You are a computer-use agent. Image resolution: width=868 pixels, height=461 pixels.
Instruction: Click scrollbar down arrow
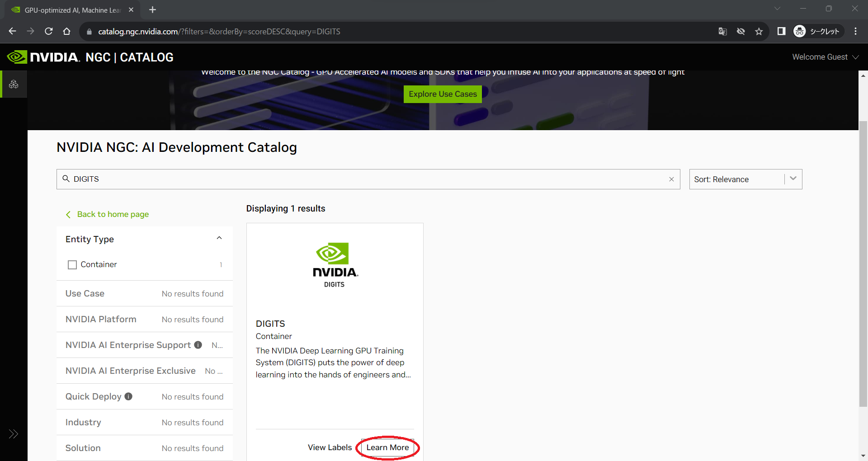point(863,456)
